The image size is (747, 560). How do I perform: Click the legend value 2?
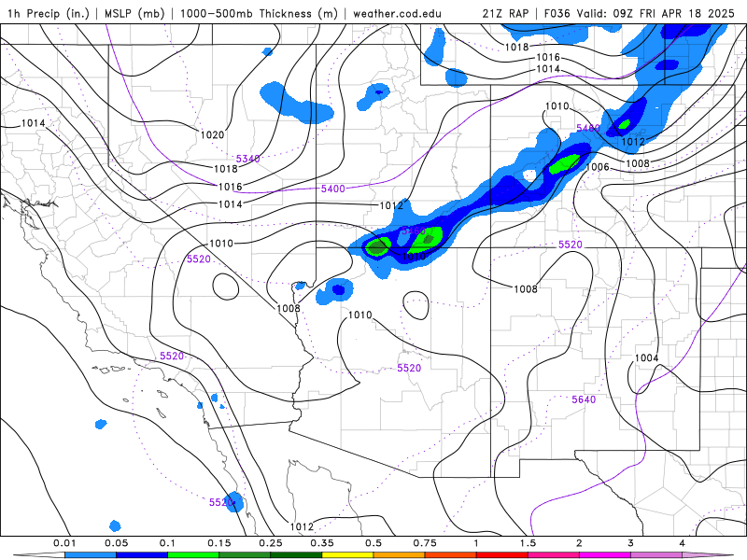point(579,543)
